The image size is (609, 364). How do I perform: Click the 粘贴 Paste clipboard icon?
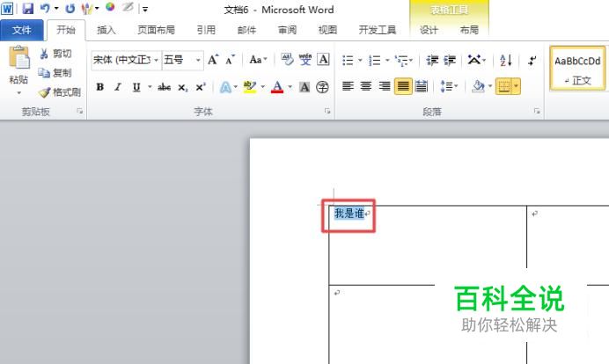[18, 57]
